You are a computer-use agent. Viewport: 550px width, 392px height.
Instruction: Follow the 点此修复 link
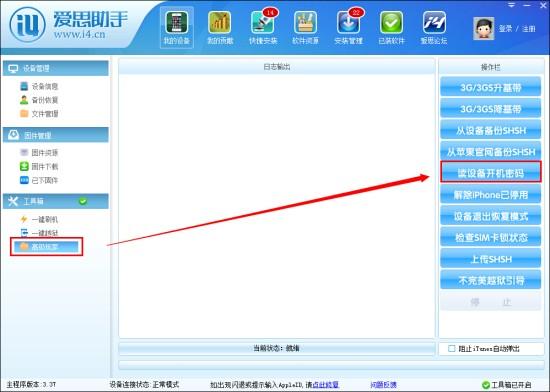pos(325,385)
